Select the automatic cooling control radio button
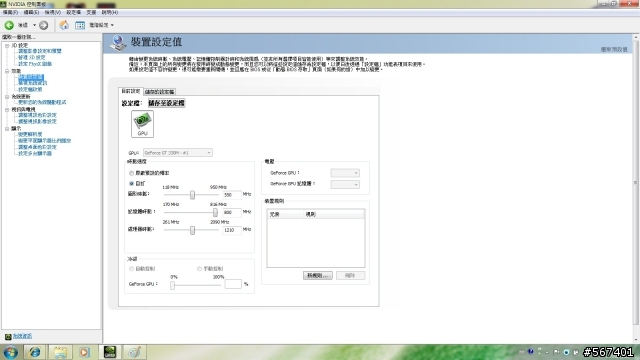 pyautogui.click(x=131, y=269)
